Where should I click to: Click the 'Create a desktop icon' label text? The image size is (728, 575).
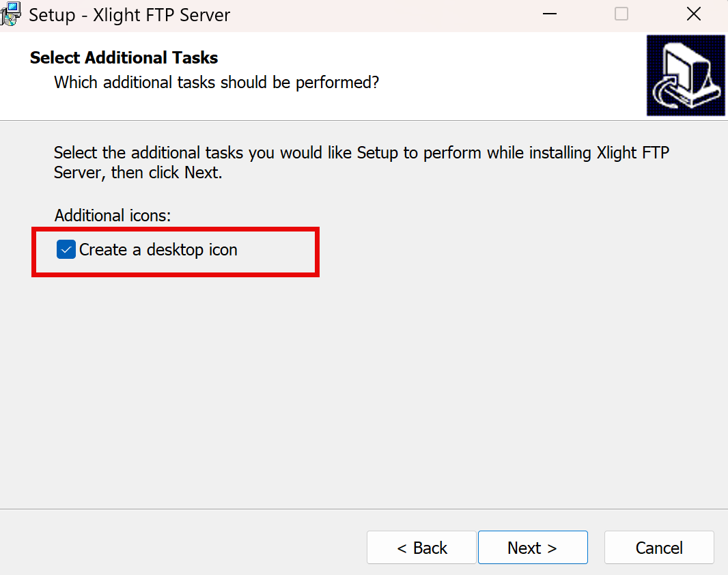pyautogui.click(x=158, y=250)
